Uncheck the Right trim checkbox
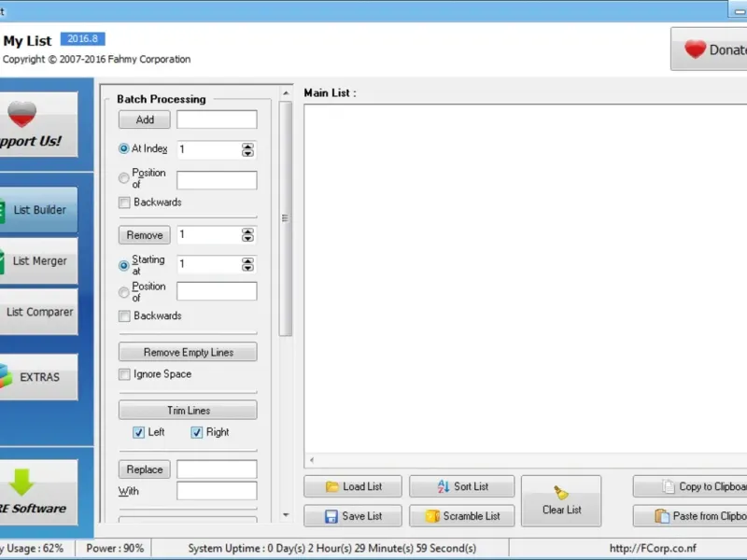The width and height of the screenshot is (747, 560). click(197, 432)
